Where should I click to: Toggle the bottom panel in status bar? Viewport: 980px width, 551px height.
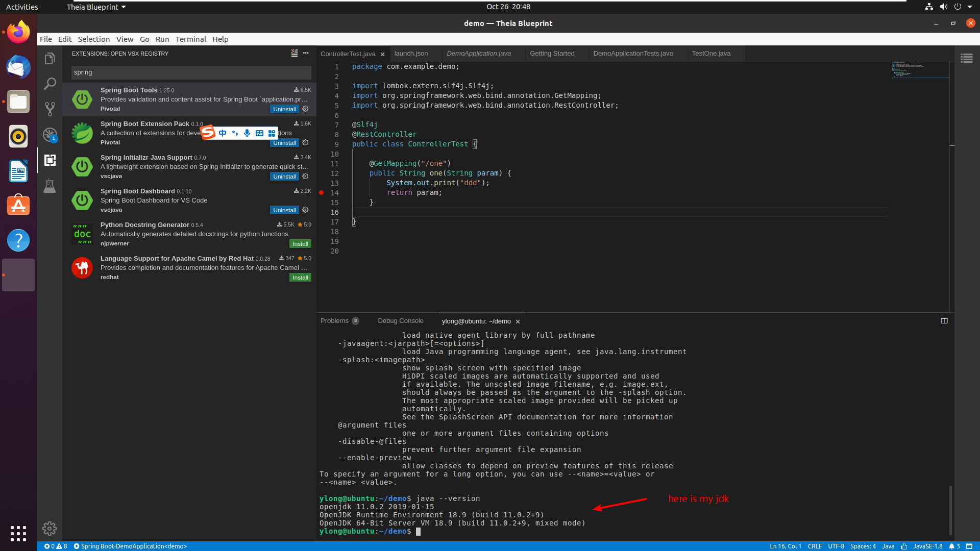(969, 546)
